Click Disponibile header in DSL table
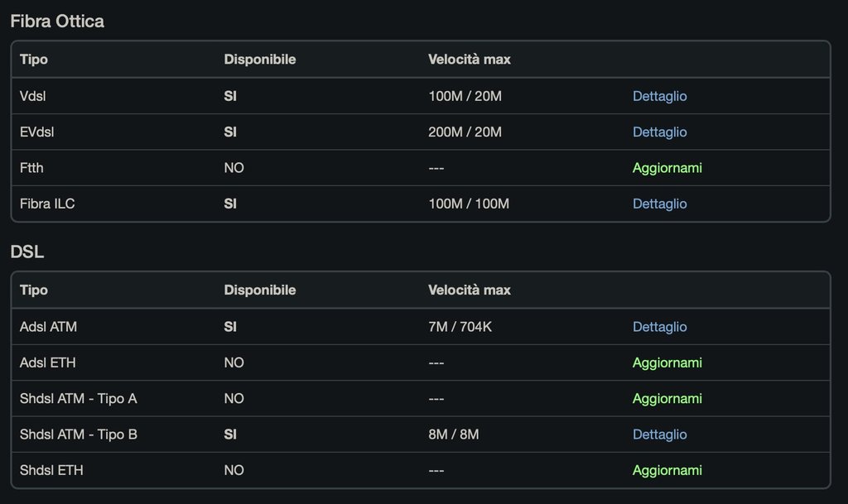This screenshot has width=848, height=504. [259, 290]
